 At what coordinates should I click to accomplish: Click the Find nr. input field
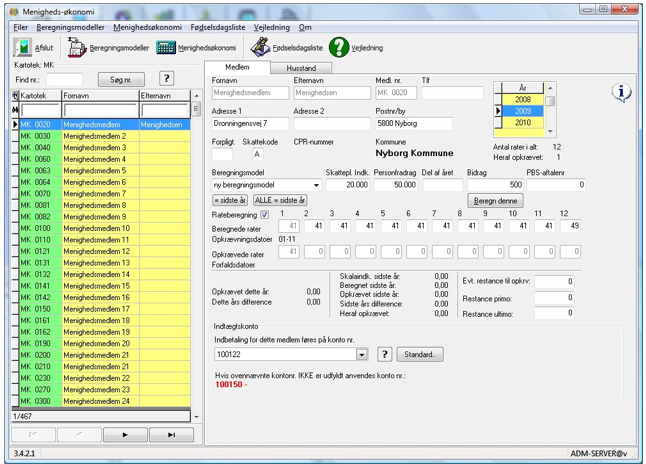pos(64,80)
